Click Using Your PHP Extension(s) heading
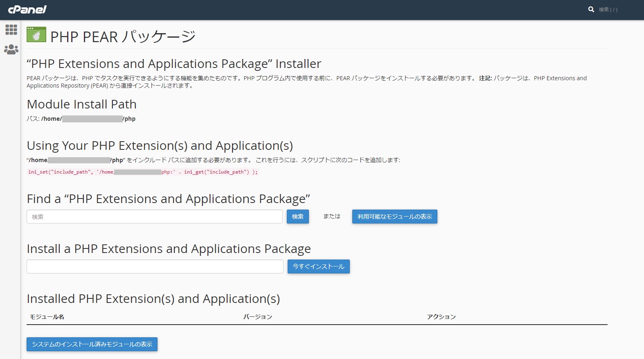 coord(160,146)
